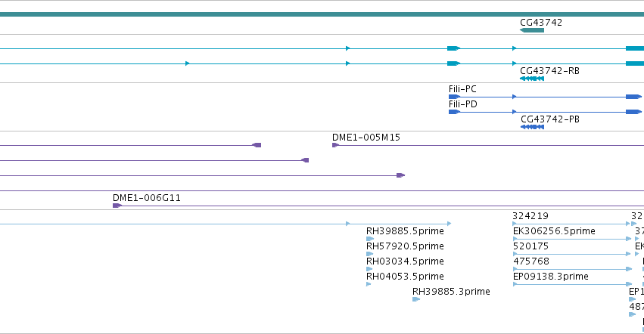Screen dimensions: 644x334
Task: Click the CG43742-RB transcript label
Action: (549, 70)
